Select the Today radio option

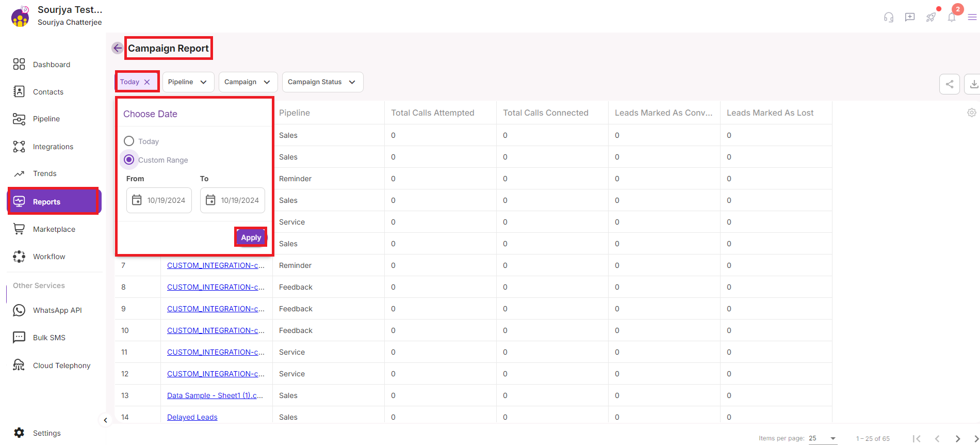[x=129, y=141]
